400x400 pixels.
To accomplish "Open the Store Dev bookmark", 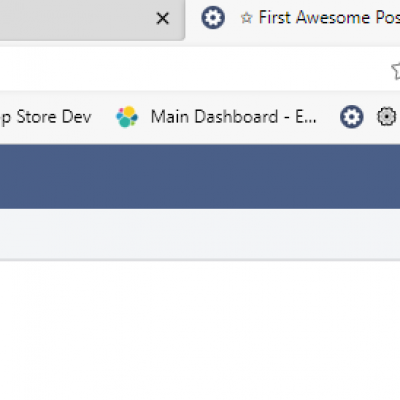I will pyautogui.click(x=46, y=117).
